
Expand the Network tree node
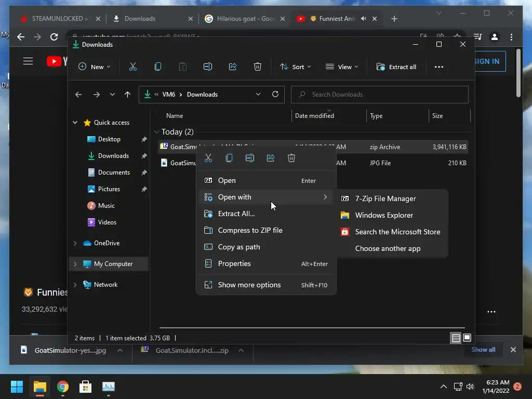[75, 285]
